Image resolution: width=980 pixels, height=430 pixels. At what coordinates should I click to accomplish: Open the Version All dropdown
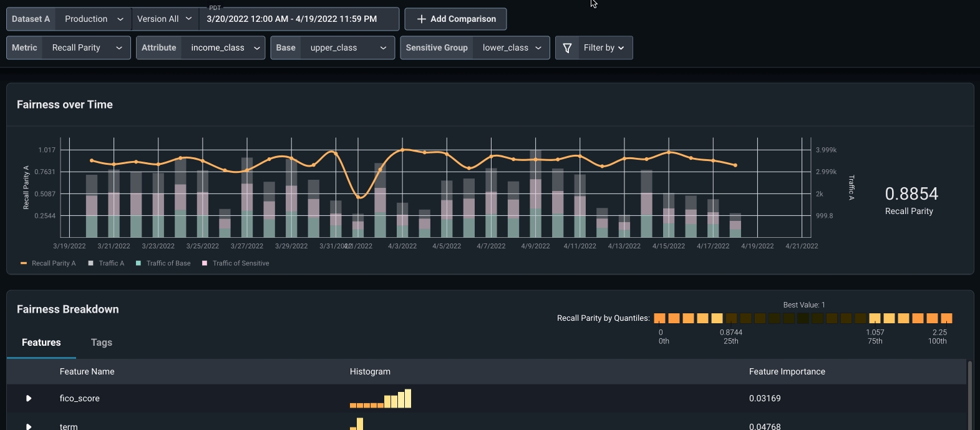[165, 19]
